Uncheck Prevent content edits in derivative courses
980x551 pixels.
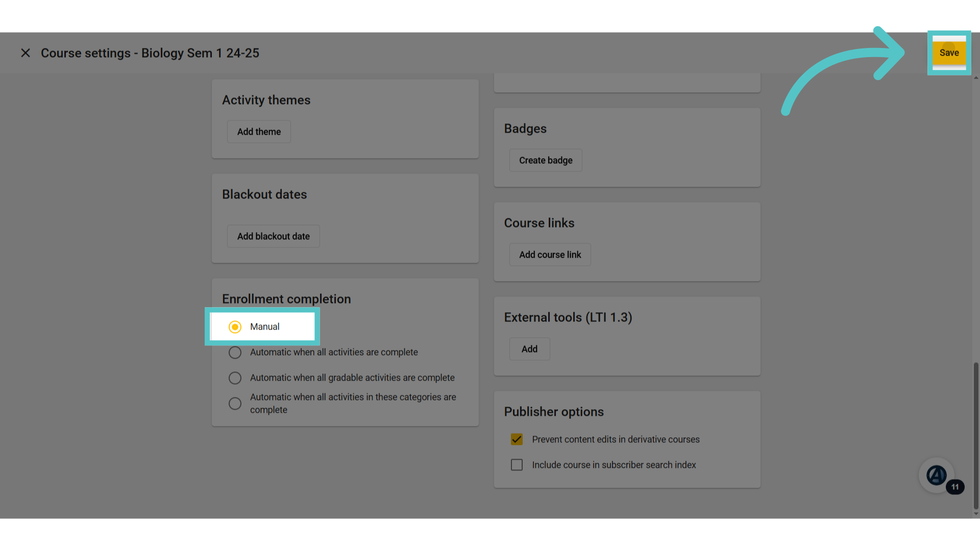pos(517,439)
